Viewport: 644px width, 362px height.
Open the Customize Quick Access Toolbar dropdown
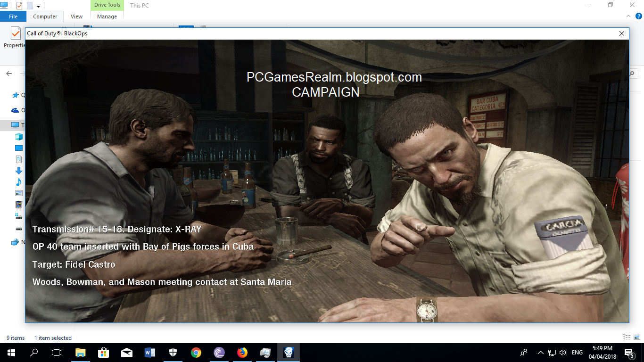[38, 6]
